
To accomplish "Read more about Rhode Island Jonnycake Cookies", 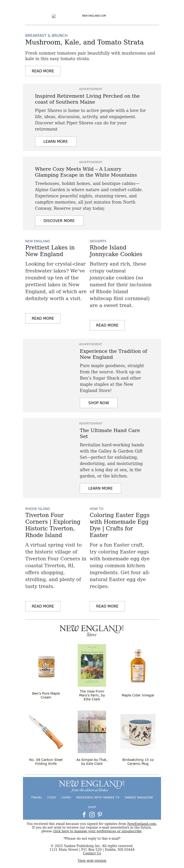I will tap(107, 325).
